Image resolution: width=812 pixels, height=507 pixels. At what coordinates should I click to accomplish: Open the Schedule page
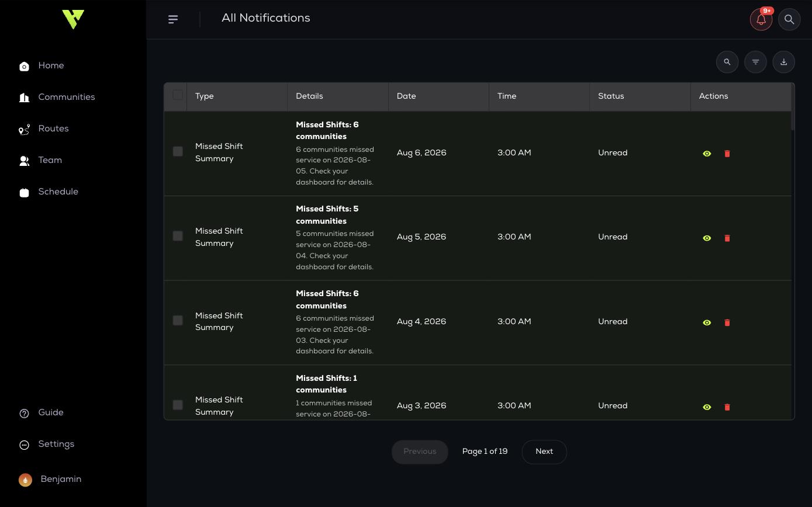(49, 192)
